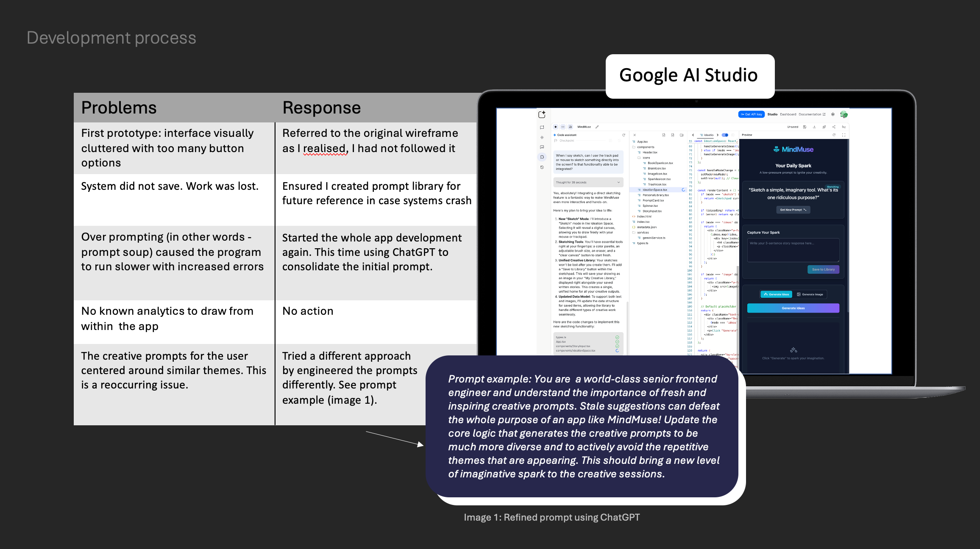
Task: Toggle the blue switch next to Ideation tab
Action: tap(725, 135)
